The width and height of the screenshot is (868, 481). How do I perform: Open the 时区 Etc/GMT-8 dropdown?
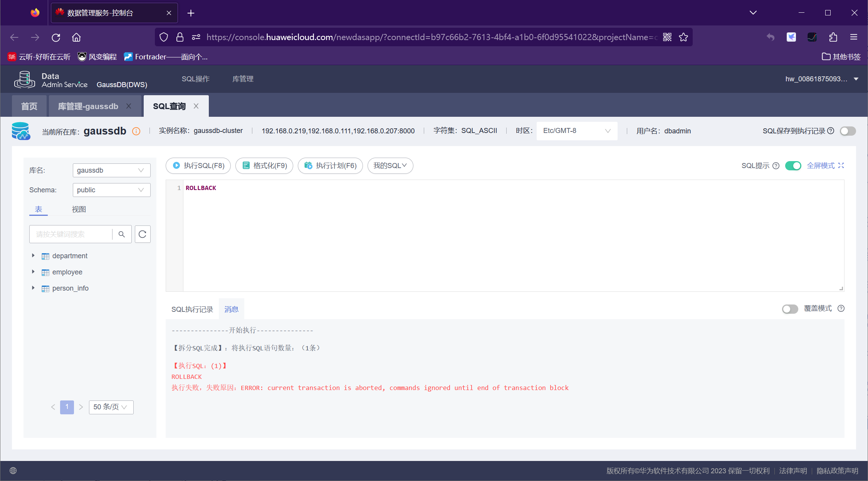577,131
